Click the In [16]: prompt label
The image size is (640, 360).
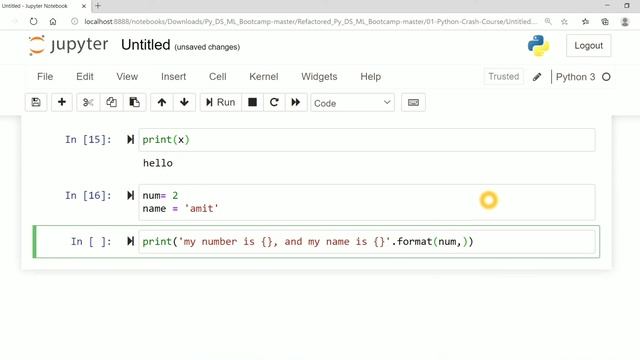pos(88,196)
